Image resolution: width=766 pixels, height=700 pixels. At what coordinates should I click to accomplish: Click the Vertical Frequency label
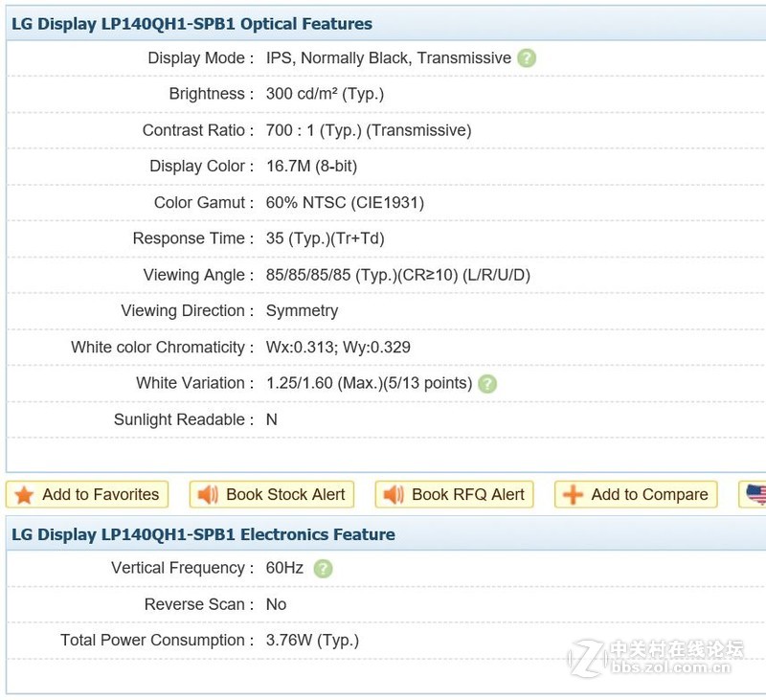[x=183, y=568]
